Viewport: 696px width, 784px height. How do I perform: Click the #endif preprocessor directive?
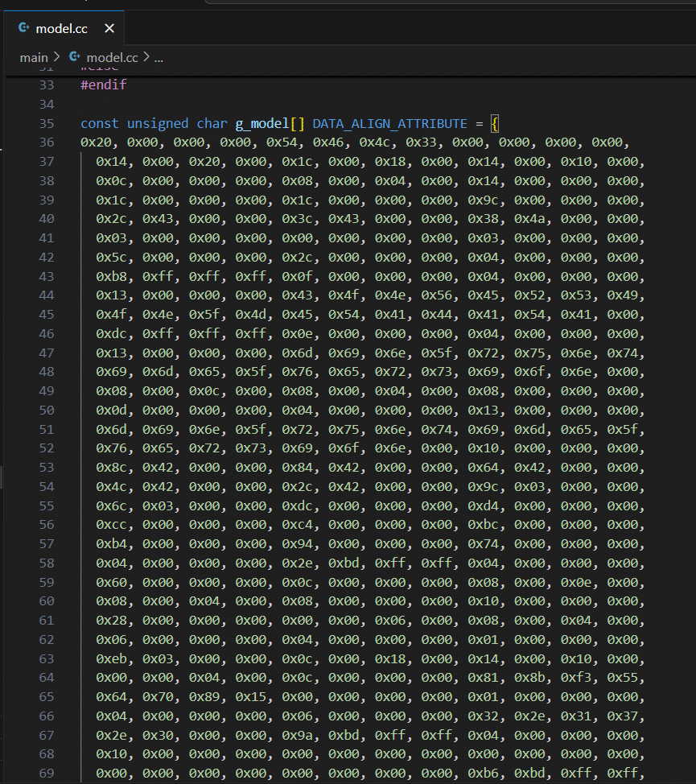[103, 85]
